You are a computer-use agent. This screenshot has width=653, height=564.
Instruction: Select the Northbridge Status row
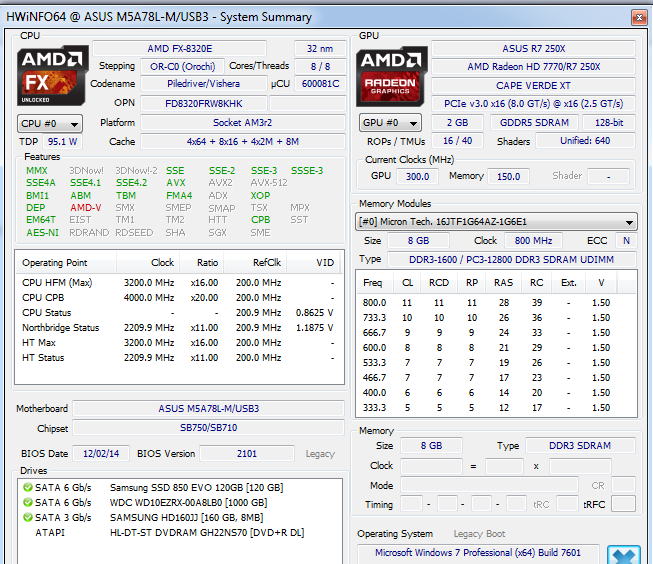coord(179,328)
